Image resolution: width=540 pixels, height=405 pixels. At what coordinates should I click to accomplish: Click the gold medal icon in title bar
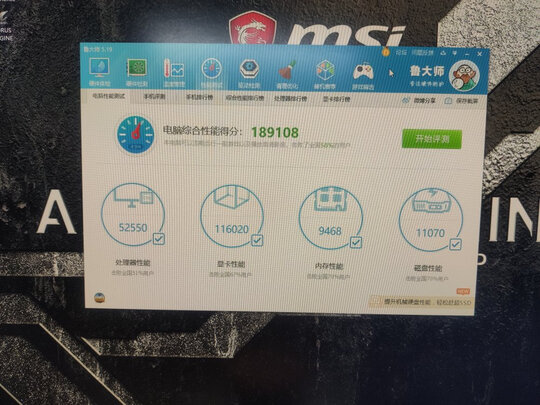coord(386,52)
